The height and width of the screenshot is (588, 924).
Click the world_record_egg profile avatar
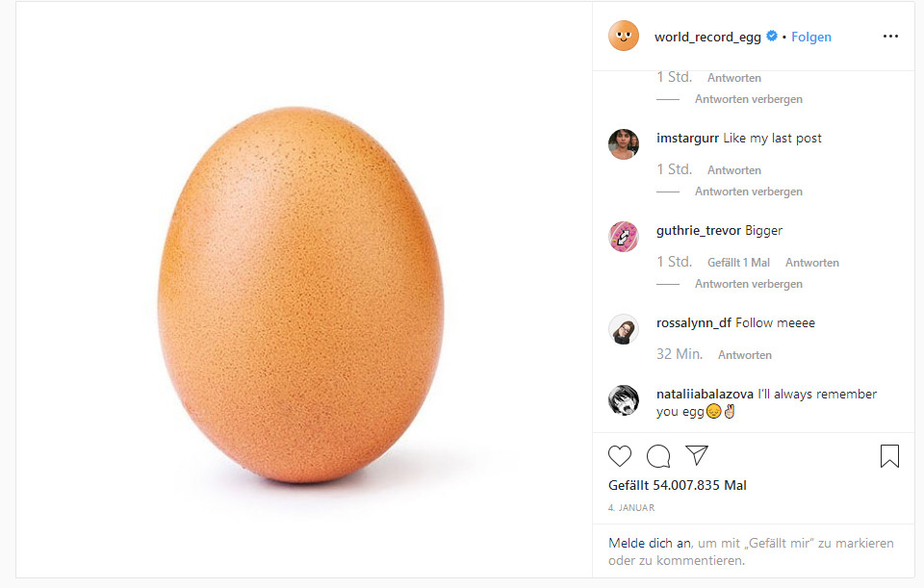624,37
